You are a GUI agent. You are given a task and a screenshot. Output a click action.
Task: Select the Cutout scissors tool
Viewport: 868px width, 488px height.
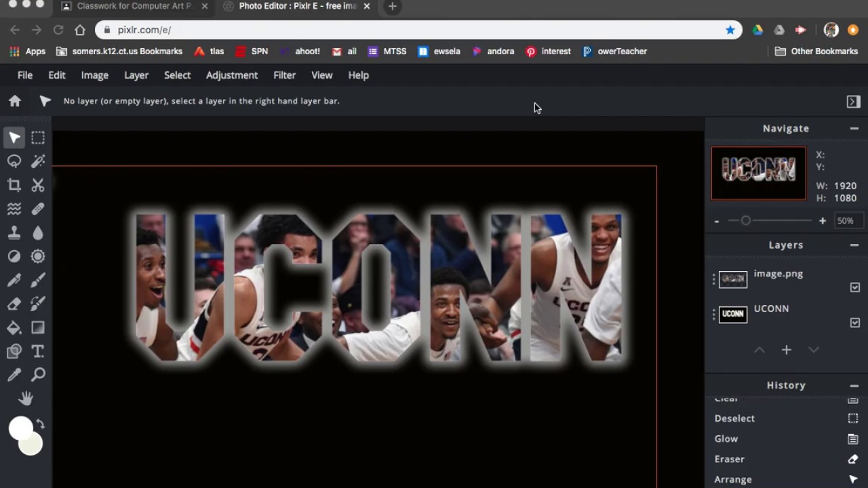click(38, 185)
